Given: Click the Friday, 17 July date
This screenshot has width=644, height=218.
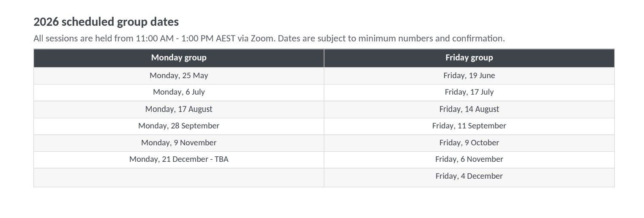Looking at the screenshot, I should click(469, 92).
